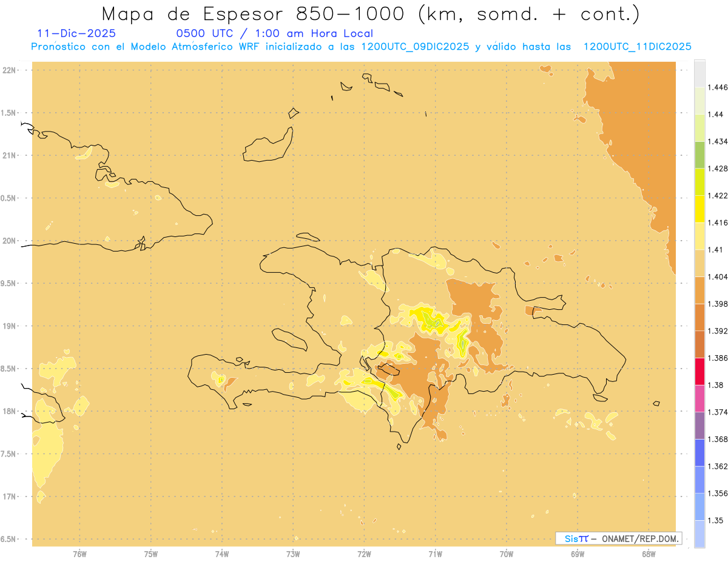This screenshot has height=562, width=728.
Task: Click the 19N latitude label
Action: [10, 326]
